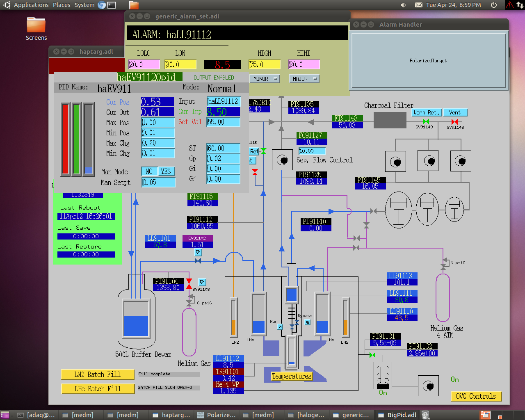525x420 pixels.
Task: Click the Vent button
Action: [455, 112]
